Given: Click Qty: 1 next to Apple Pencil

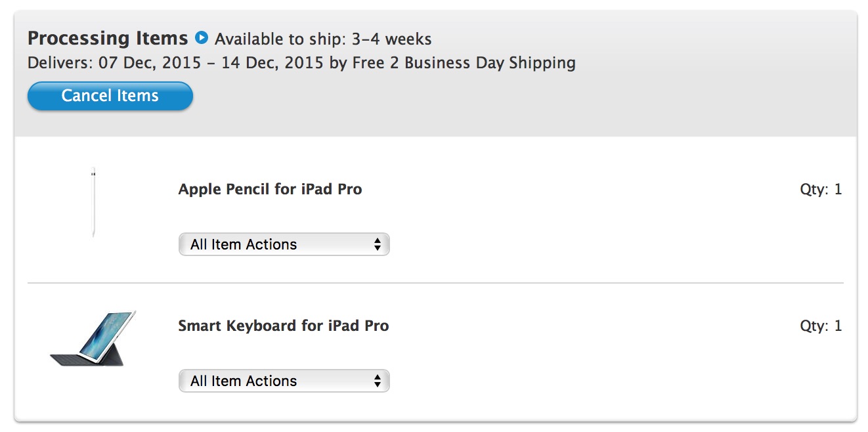Looking at the screenshot, I should pyautogui.click(x=821, y=190).
